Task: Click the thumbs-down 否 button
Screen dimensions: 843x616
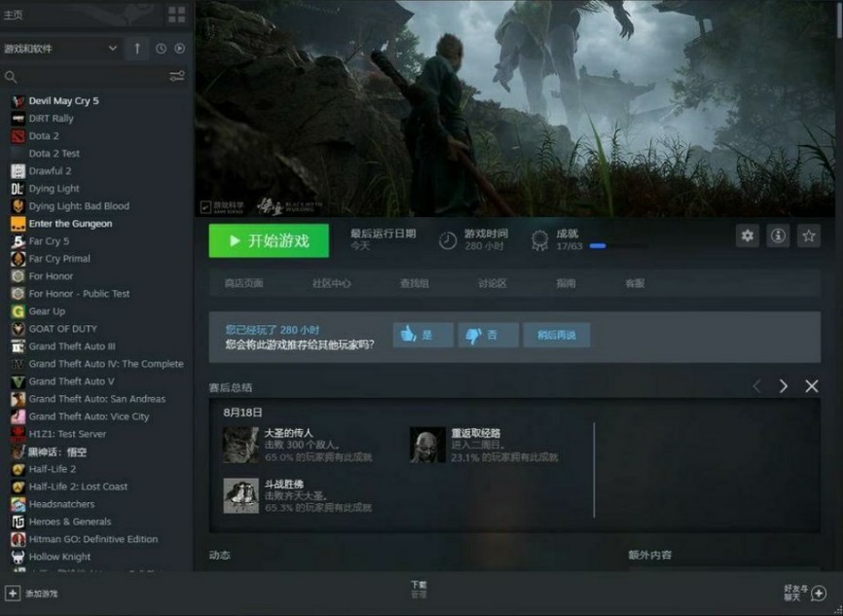Action: (x=487, y=335)
